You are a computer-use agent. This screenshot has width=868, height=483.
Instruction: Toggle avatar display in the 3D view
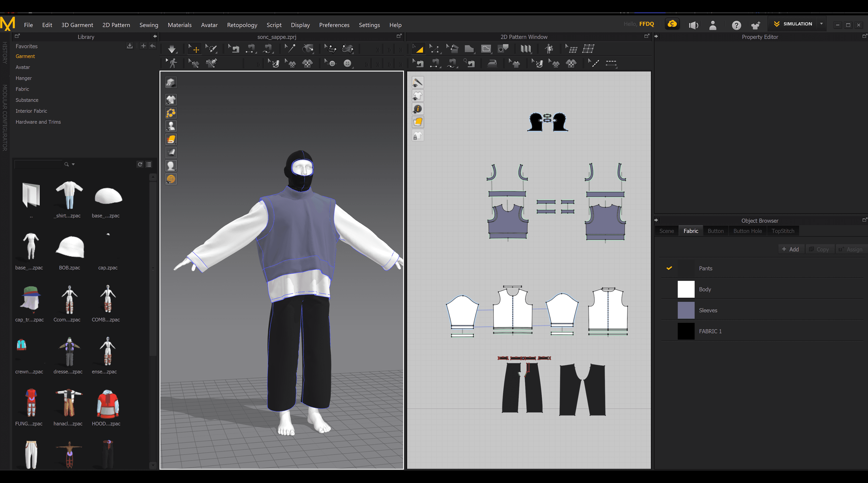pos(171,126)
